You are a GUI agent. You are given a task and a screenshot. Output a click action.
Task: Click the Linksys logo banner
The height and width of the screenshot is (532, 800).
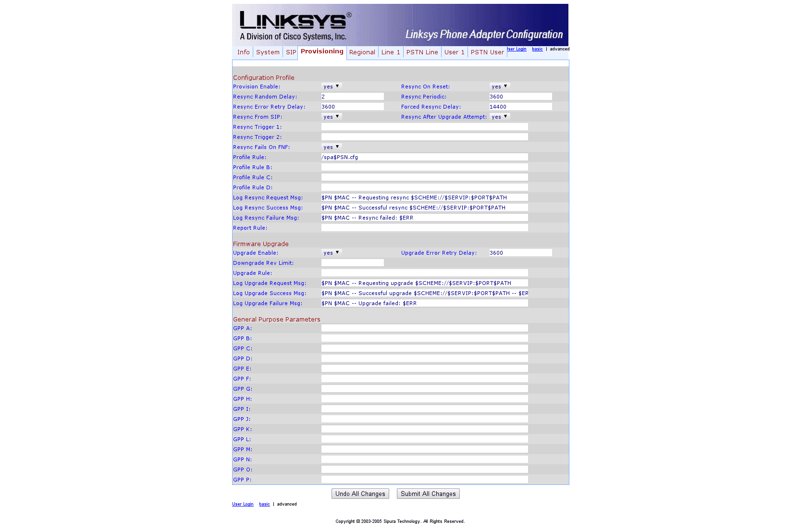(400, 25)
